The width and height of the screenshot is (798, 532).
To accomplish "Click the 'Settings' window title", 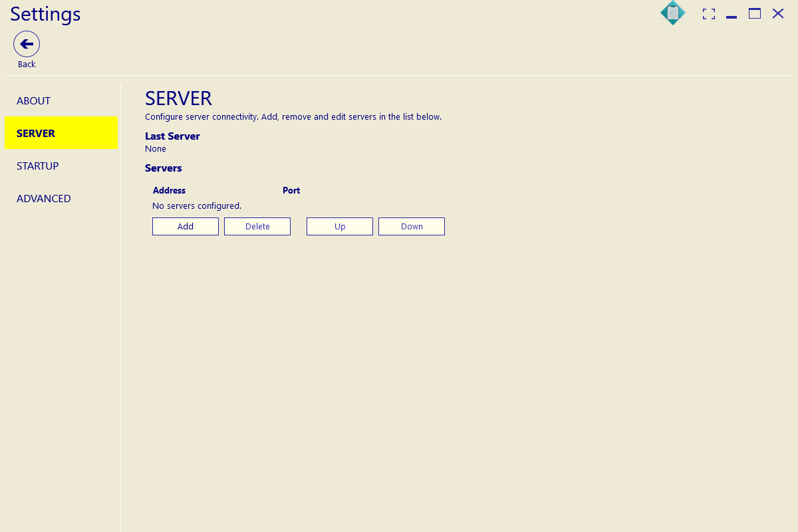I will 45,14.
